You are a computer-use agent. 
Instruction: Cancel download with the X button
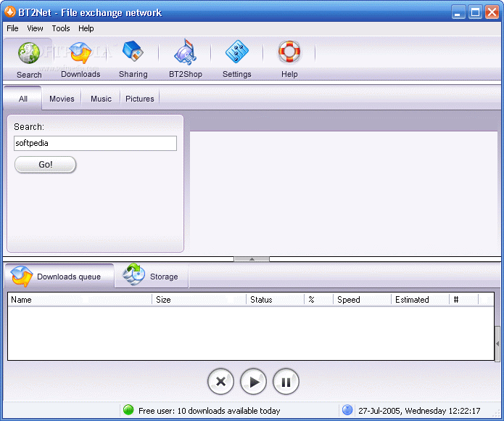(x=220, y=382)
